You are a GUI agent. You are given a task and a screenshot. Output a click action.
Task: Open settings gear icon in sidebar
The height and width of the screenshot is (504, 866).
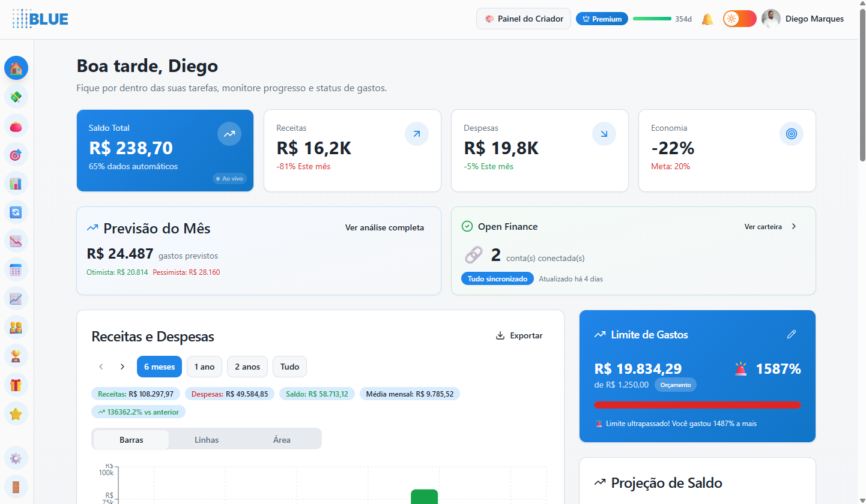click(16, 458)
